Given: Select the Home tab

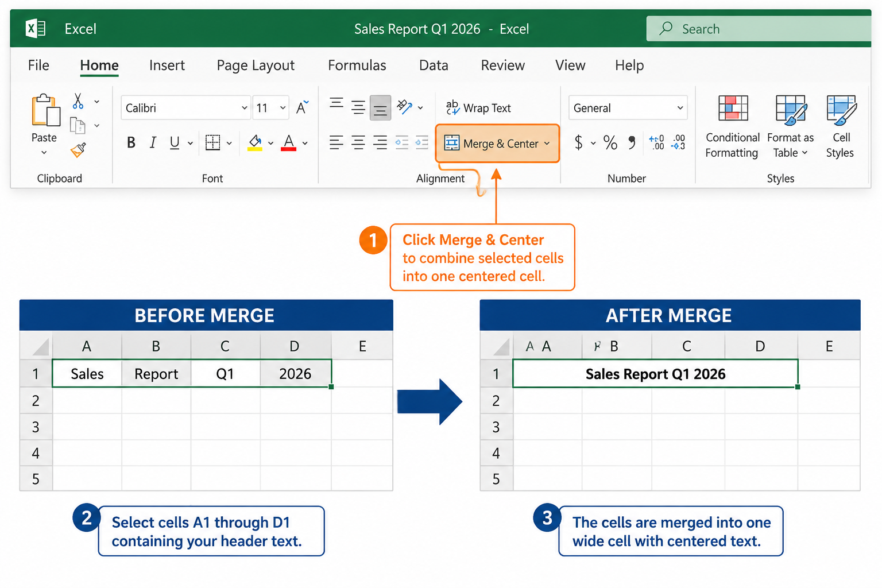Looking at the screenshot, I should pos(99,65).
